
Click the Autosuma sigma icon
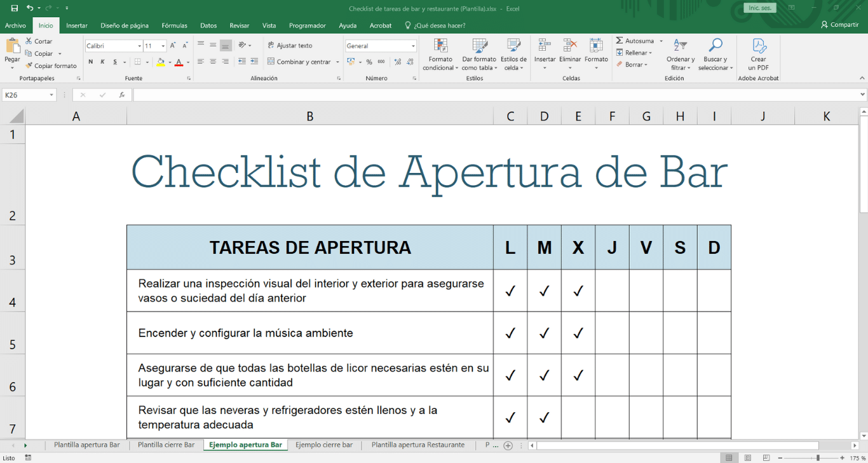[620, 41]
